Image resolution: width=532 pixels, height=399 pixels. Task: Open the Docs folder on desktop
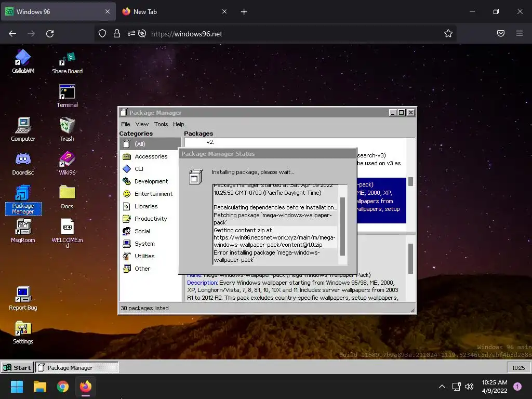[67, 197]
